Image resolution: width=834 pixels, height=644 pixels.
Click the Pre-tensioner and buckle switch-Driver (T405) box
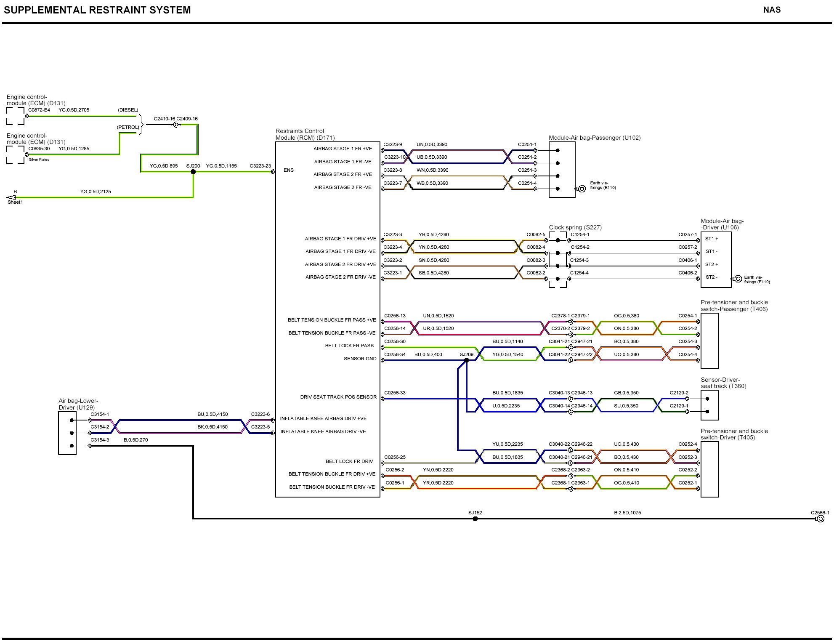coord(709,469)
